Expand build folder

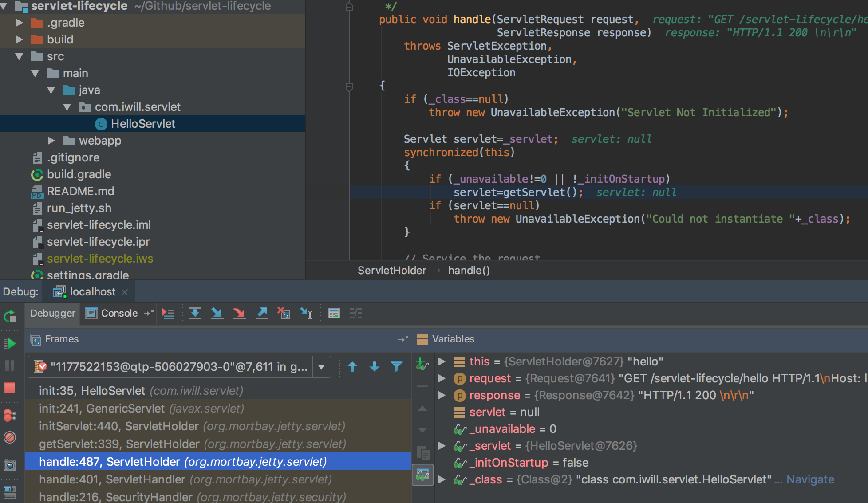click(x=20, y=39)
